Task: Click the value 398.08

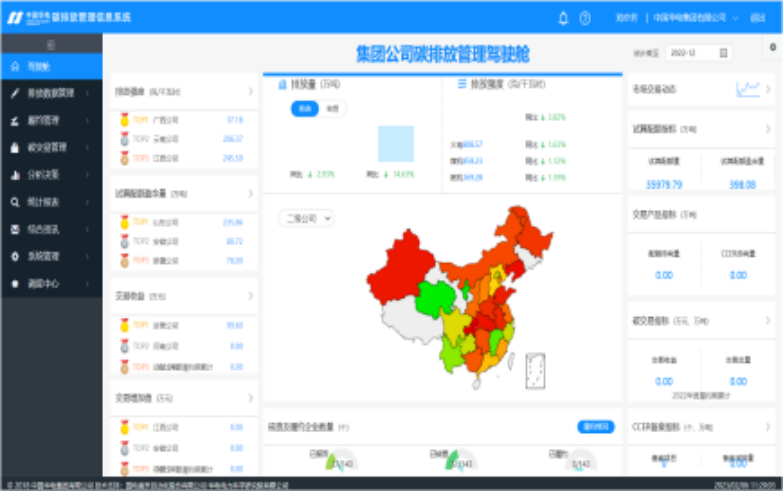Action: click(742, 185)
